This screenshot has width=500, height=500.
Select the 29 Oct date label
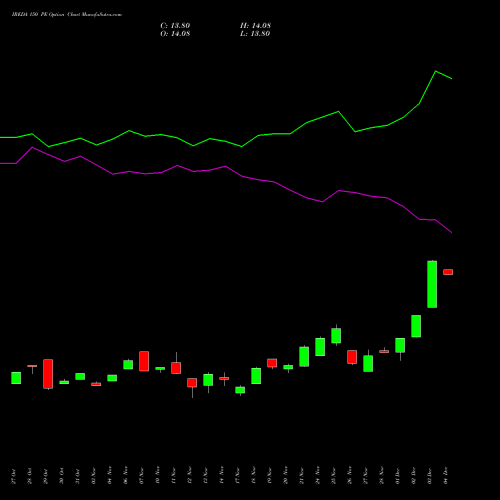click(45, 476)
